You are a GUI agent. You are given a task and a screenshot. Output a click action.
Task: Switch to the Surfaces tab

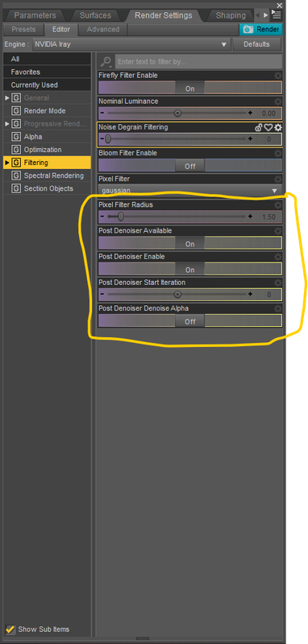(95, 15)
